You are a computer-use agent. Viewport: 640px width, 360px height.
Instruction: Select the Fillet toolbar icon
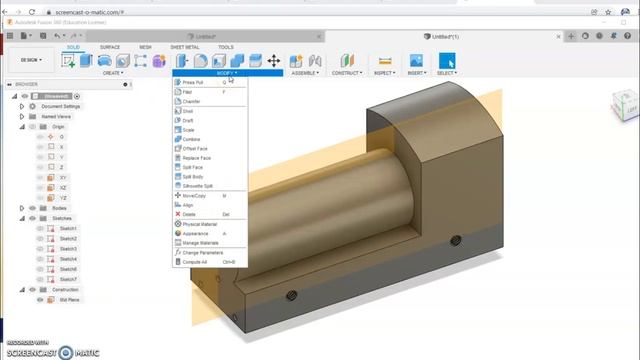pyautogui.click(x=200, y=61)
